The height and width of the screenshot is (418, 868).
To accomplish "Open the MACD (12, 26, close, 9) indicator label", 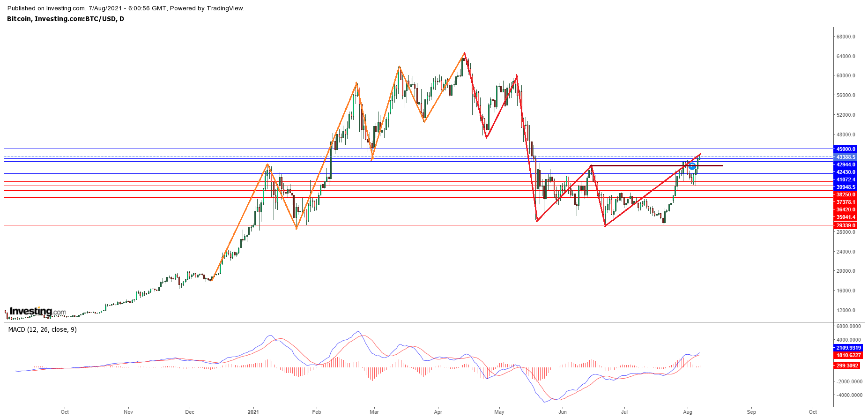I will point(43,329).
